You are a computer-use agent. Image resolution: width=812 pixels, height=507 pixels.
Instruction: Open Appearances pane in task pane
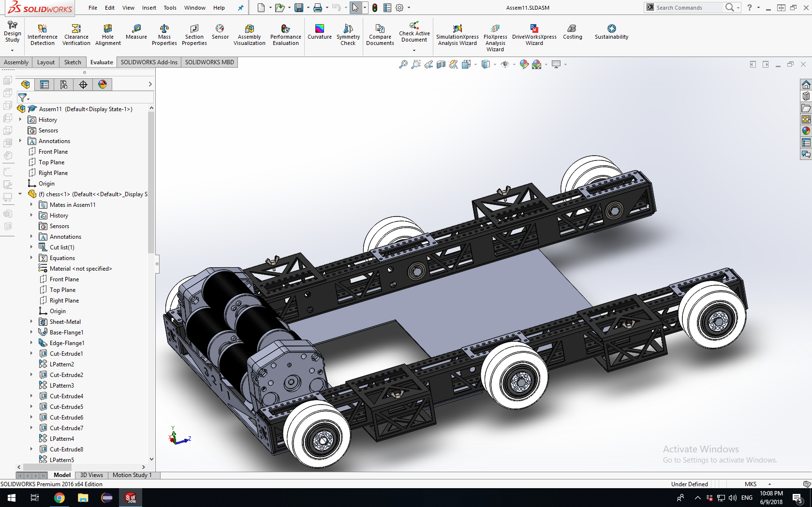click(806, 130)
